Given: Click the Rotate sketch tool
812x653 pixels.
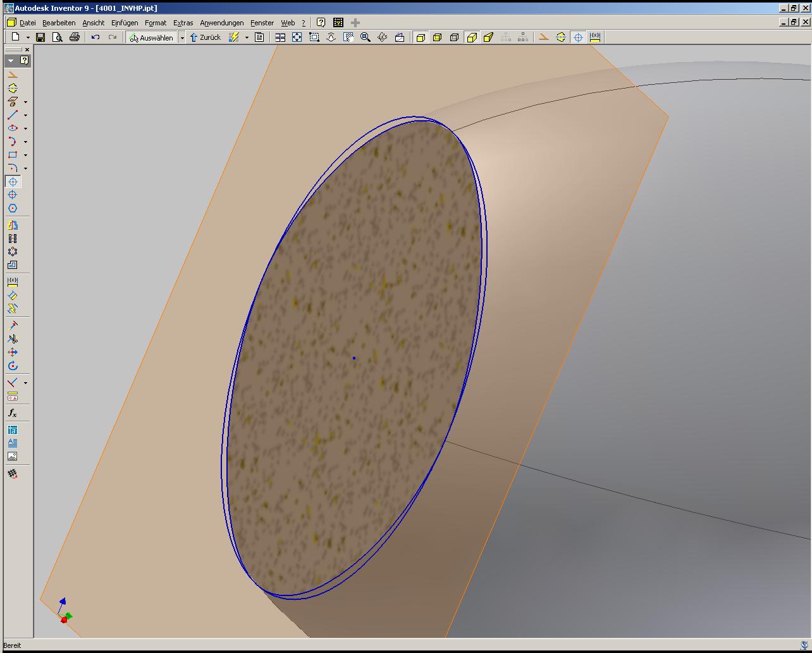Looking at the screenshot, I should [12, 366].
